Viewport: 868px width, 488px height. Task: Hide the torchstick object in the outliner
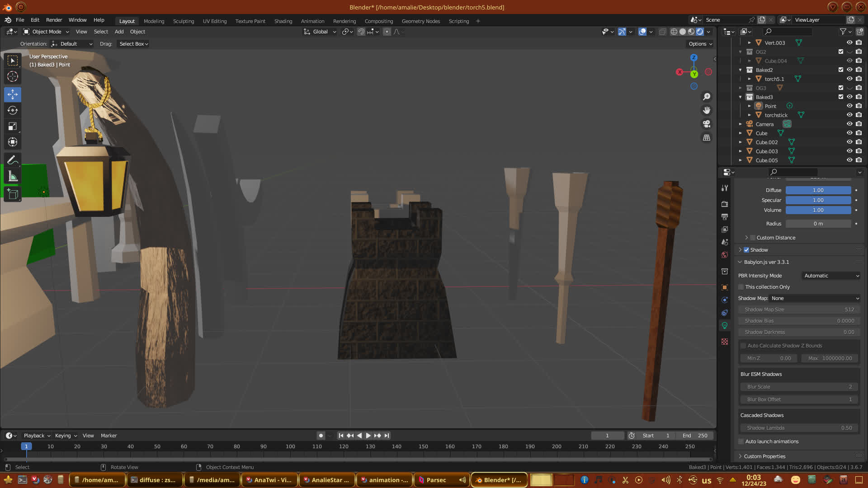pos(849,115)
